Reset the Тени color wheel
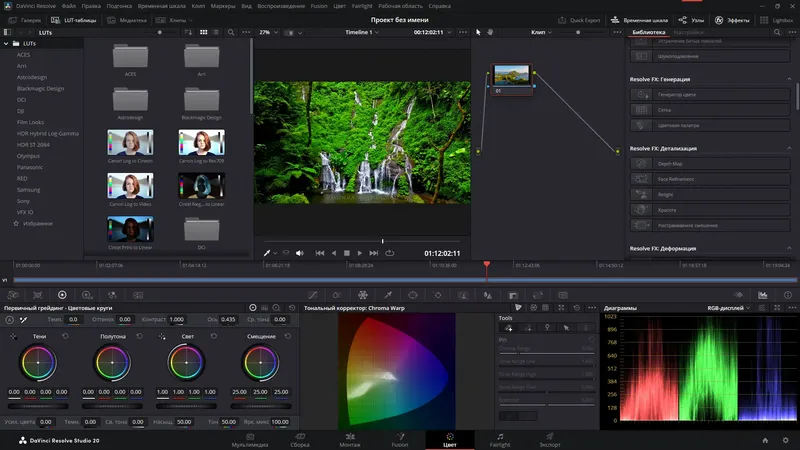The height and width of the screenshot is (450, 800). (66, 336)
